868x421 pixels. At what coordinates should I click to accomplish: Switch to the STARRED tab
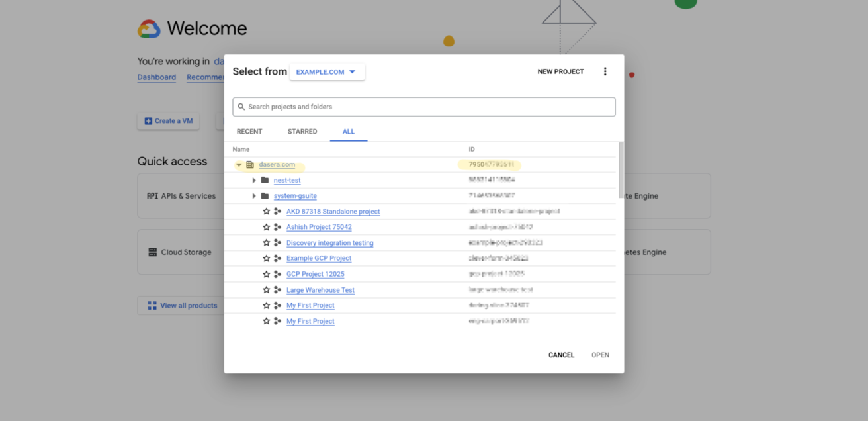pos(302,132)
